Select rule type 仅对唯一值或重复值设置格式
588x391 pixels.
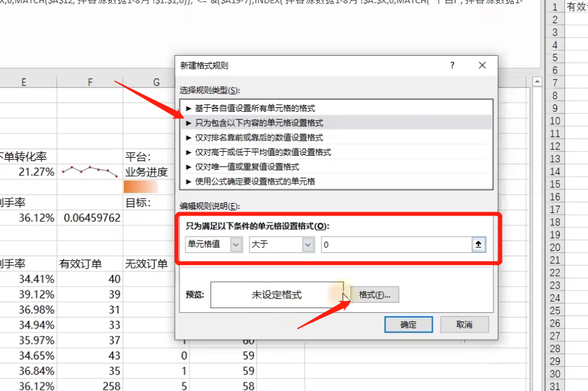(x=335, y=167)
